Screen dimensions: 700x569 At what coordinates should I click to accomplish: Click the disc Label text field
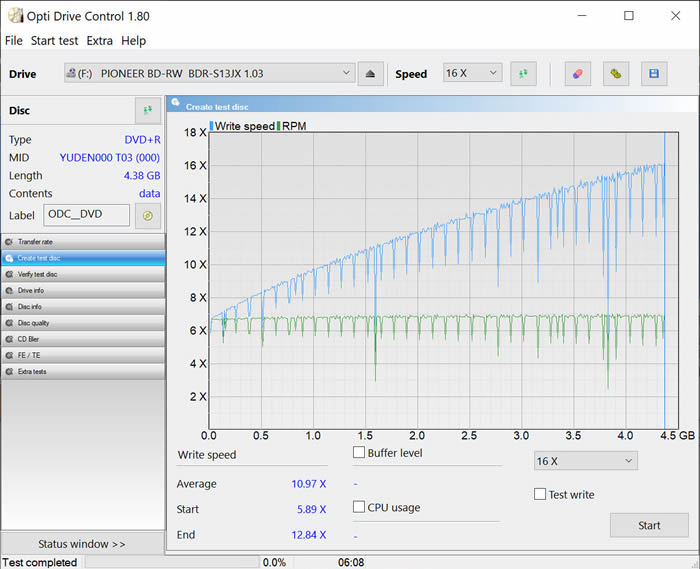pos(86,215)
